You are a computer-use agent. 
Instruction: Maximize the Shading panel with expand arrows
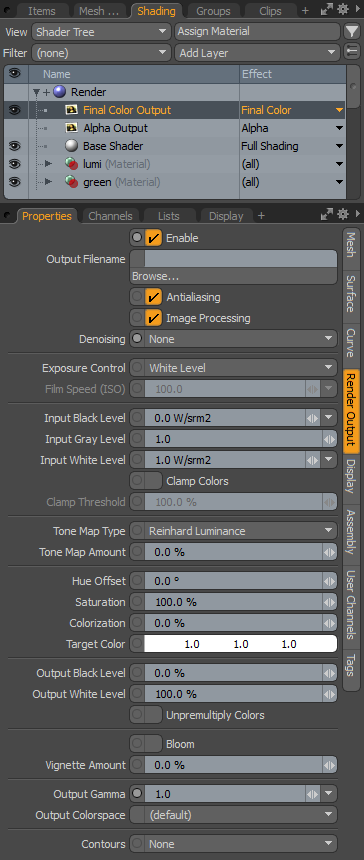pyautogui.click(x=327, y=10)
